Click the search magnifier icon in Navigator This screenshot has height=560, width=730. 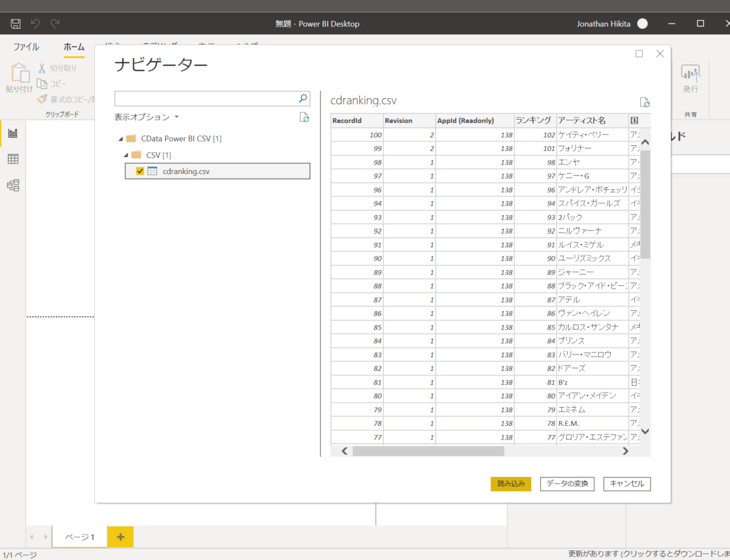click(303, 98)
